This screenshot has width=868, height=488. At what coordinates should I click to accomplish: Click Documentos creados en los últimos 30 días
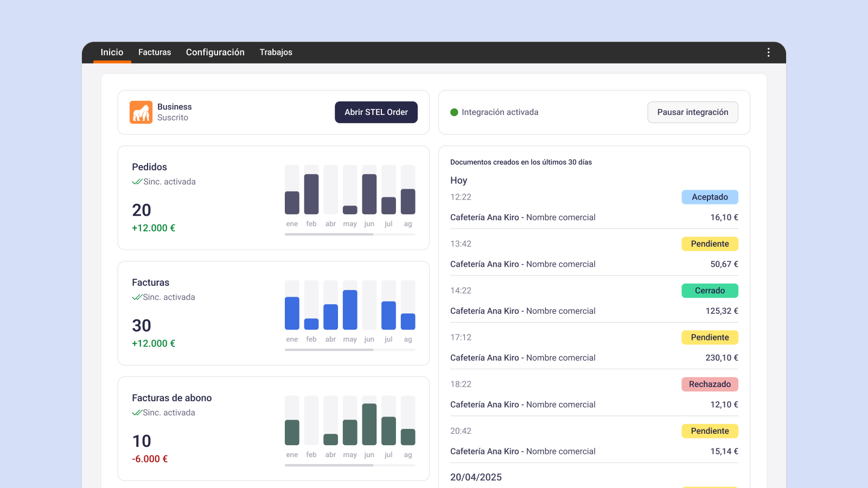(x=521, y=162)
